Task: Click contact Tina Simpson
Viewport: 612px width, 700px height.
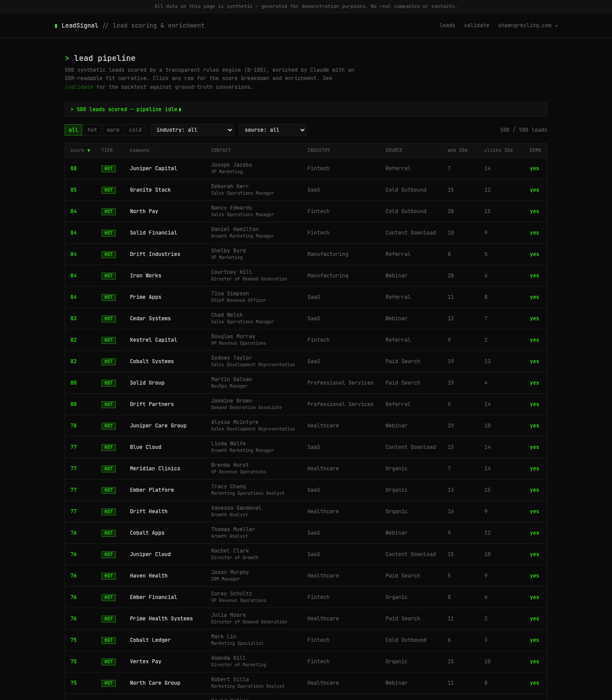Action: (x=230, y=294)
